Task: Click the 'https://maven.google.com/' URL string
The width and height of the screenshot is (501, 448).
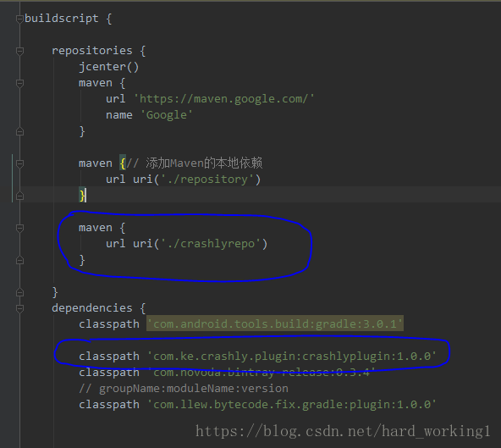Action: pos(224,99)
